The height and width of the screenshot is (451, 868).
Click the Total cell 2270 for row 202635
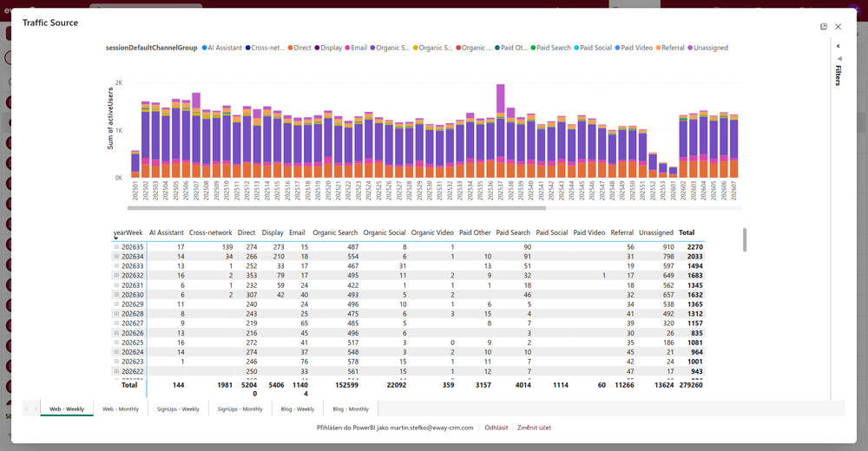[x=694, y=247]
